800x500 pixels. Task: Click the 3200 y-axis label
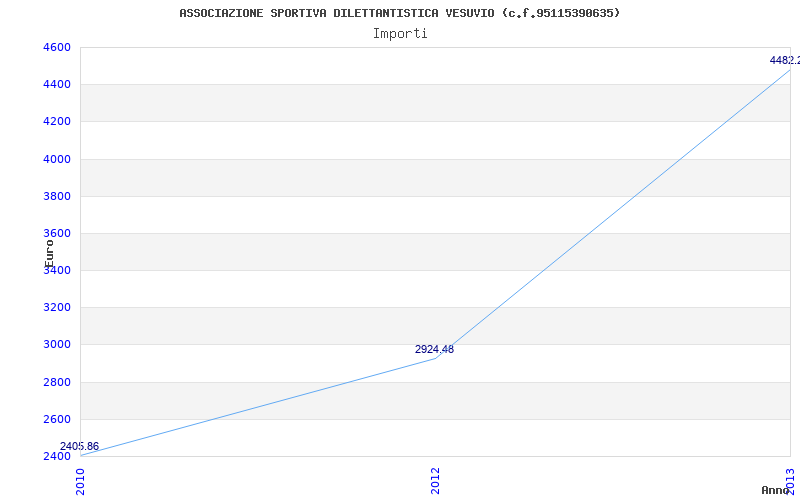57,308
